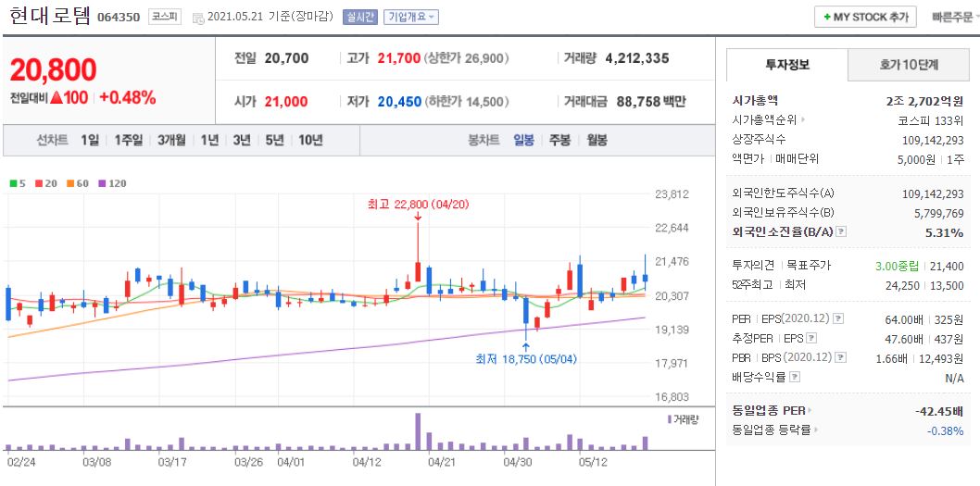Image resolution: width=980 pixels, height=486 pixels.
Task: Click the 저가 value 20,450
Action: click(x=399, y=101)
